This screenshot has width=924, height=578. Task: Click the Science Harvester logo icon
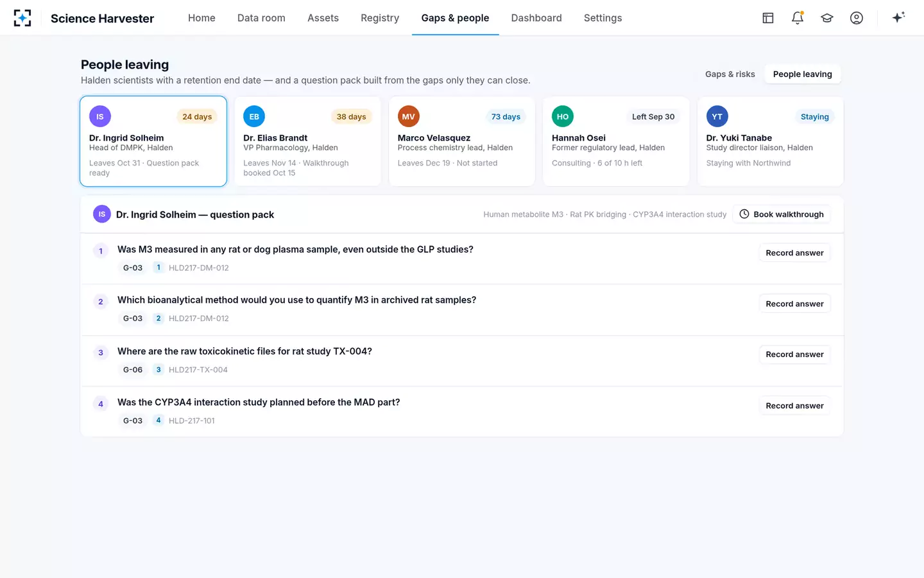[x=22, y=18]
